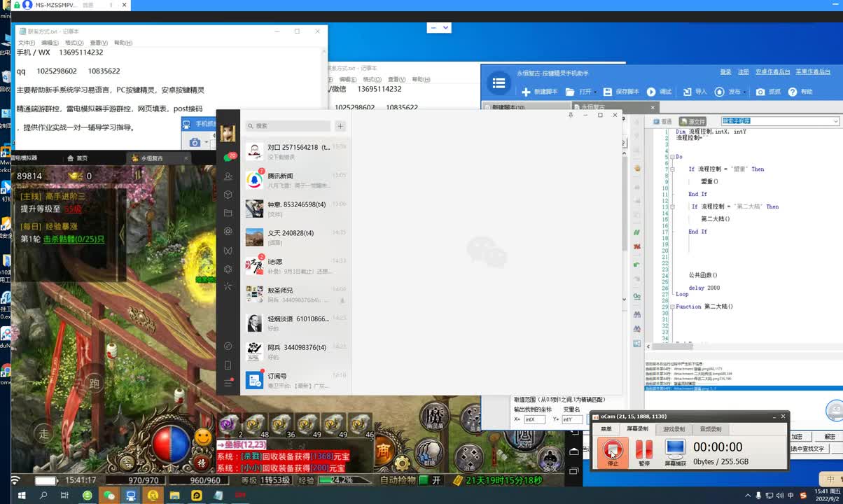843x504 pixels.
Task: Open chat with 义天 240828
Action: (295, 237)
